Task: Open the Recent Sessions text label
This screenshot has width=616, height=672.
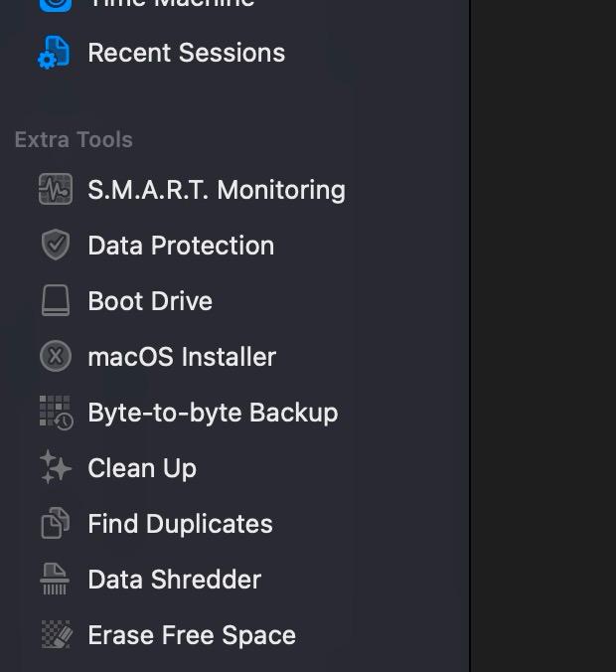Action: [x=186, y=53]
